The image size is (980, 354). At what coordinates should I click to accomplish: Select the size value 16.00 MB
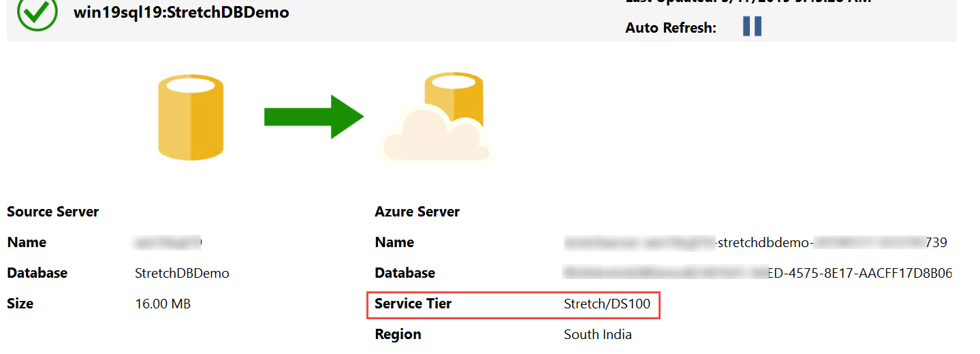point(163,304)
